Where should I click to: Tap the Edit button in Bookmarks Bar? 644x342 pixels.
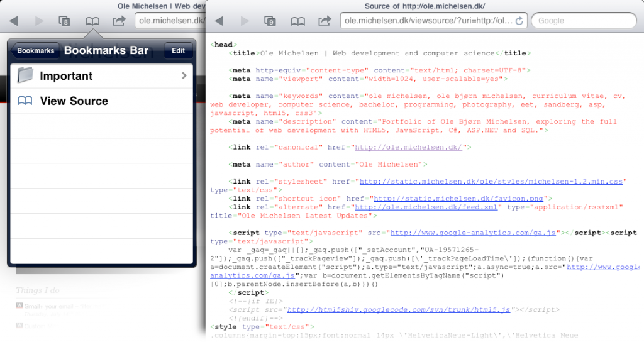click(x=178, y=50)
